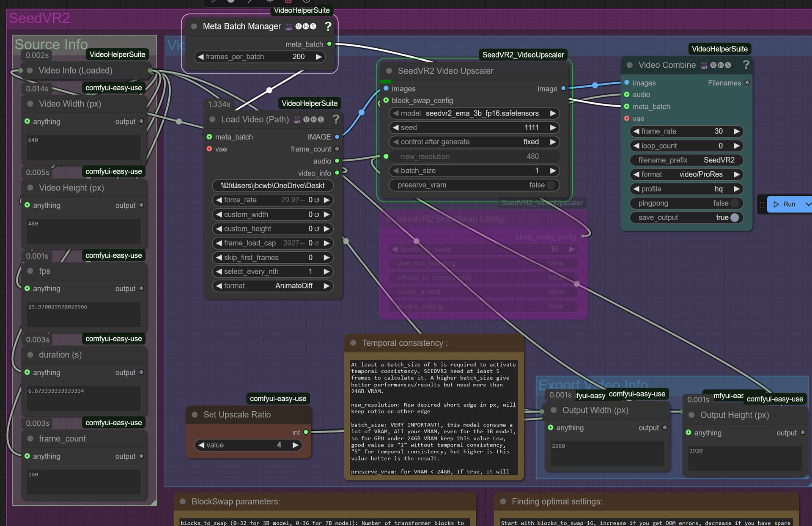812x526 pixels.
Task: Open help icon on Video Combine node
Action: click(746, 65)
